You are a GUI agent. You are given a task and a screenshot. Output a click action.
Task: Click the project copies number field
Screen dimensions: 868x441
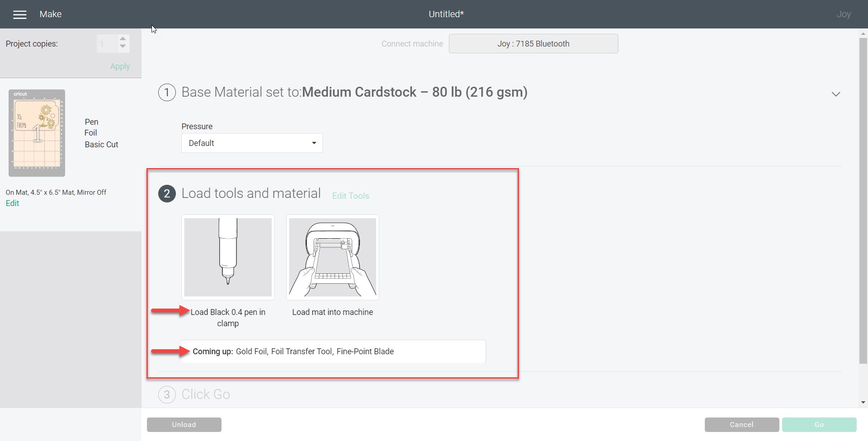click(107, 44)
